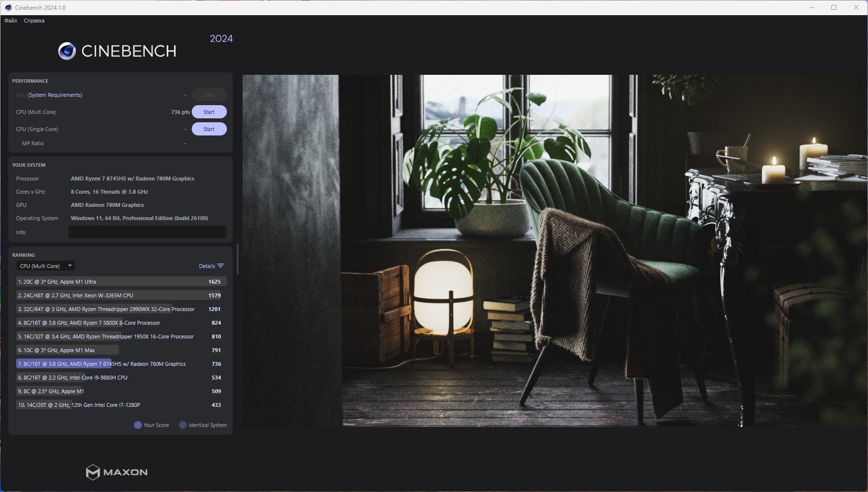
Task: Select the Intel Core i9-9880H ranking row
Action: click(x=121, y=378)
